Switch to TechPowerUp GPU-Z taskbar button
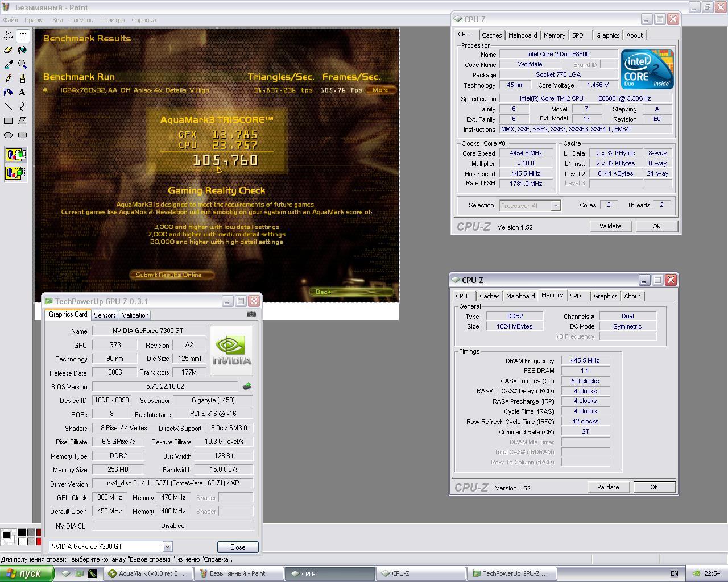 (512, 573)
